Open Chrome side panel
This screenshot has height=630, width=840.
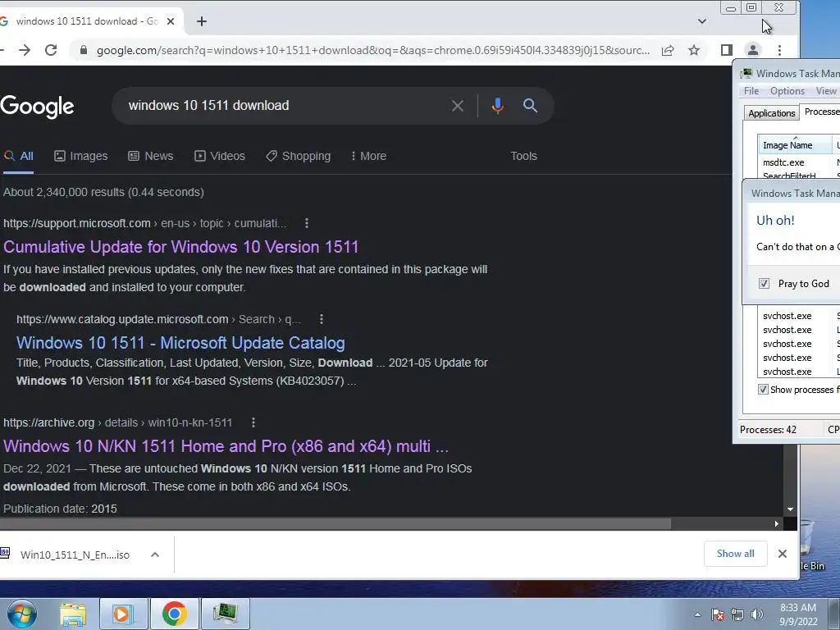tap(727, 50)
